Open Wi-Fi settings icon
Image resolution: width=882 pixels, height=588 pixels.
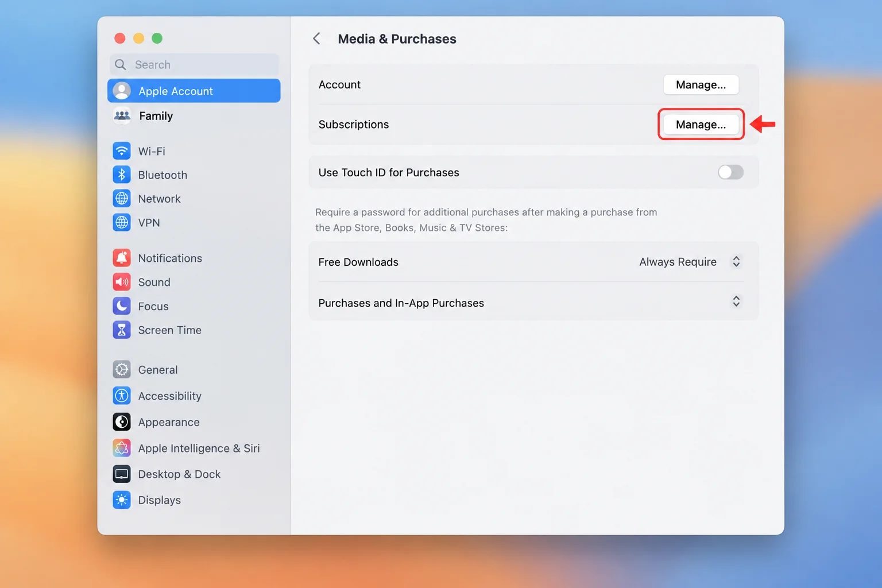(x=122, y=151)
